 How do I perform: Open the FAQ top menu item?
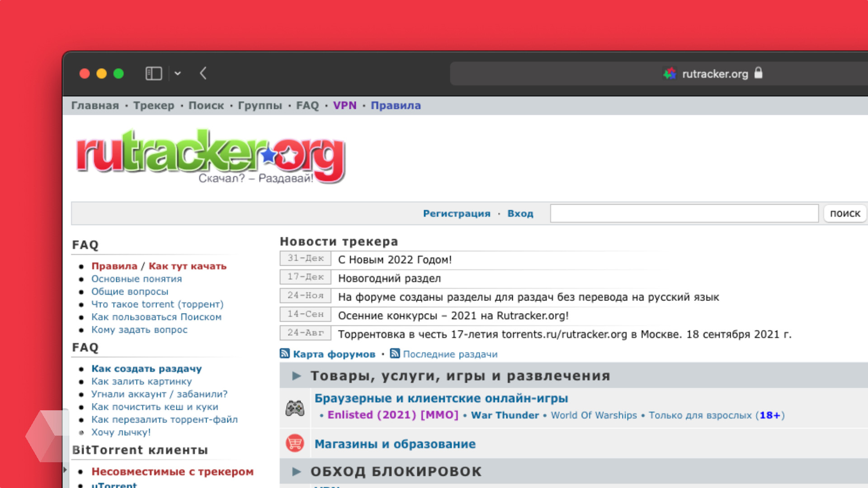coord(307,105)
